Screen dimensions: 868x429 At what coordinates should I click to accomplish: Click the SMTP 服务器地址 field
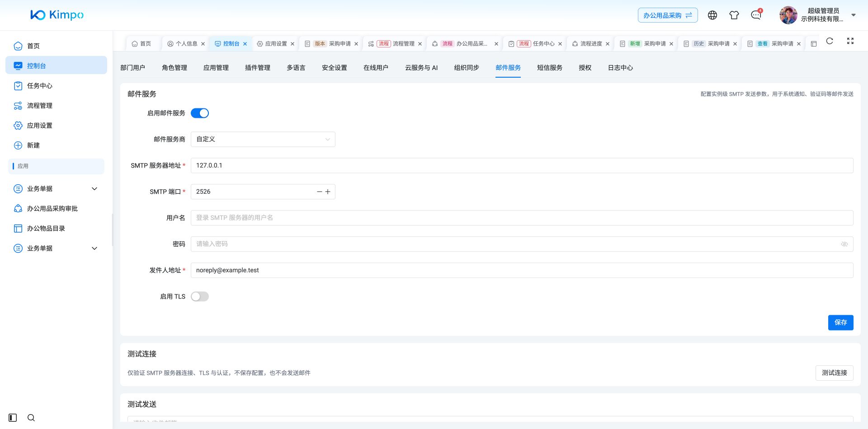[x=522, y=166]
